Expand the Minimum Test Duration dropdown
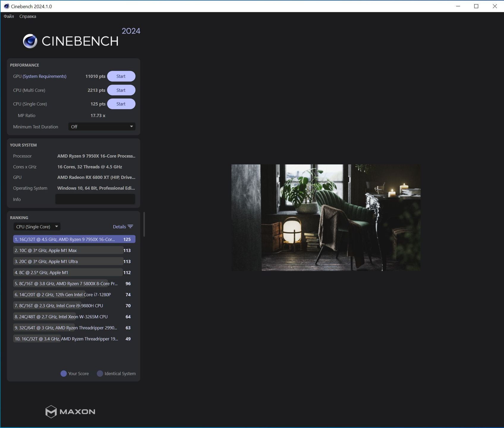The height and width of the screenshot is (428, 504). [102, 127]
